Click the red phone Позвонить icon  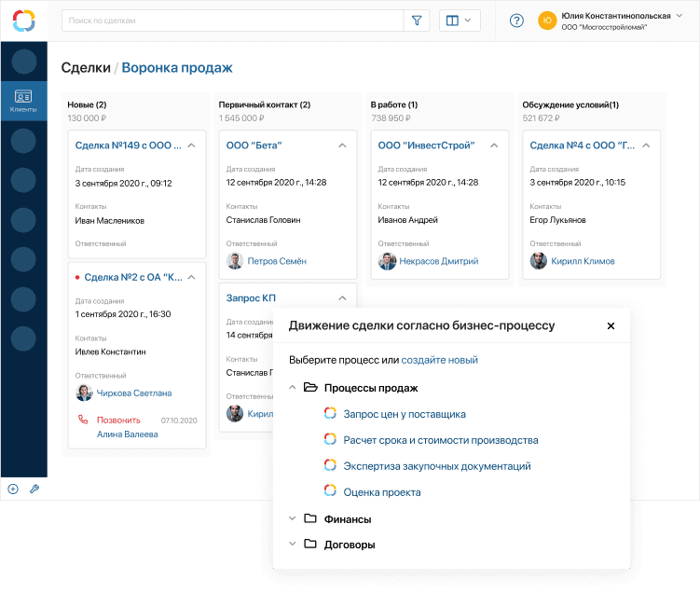click(x=80, y=421)
